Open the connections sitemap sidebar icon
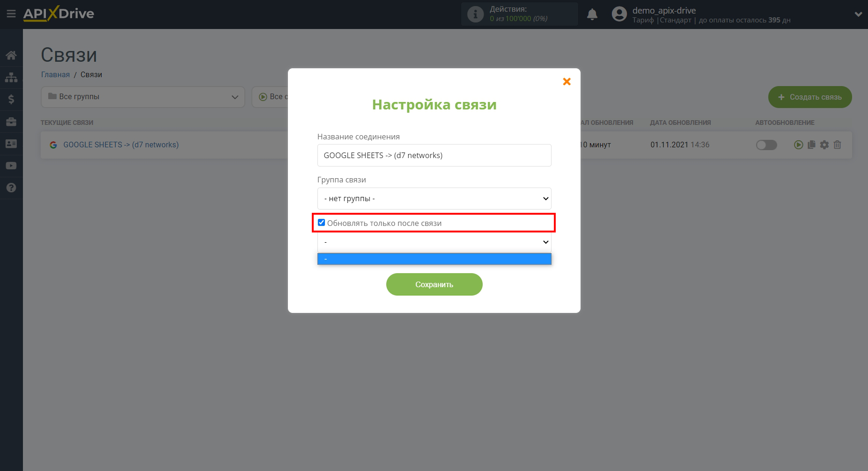 (x=11, y=77)
